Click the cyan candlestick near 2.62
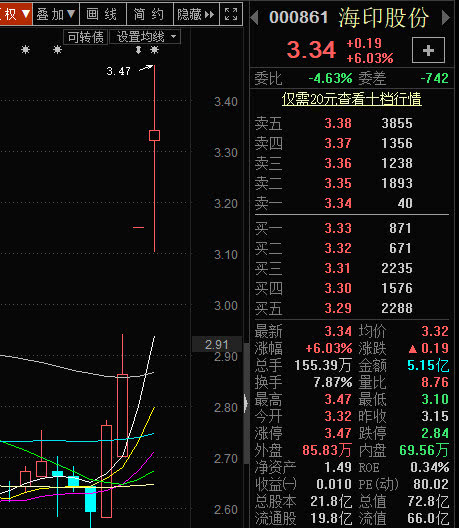The height and width of the screenshot is (528, 459). (90, 499)
